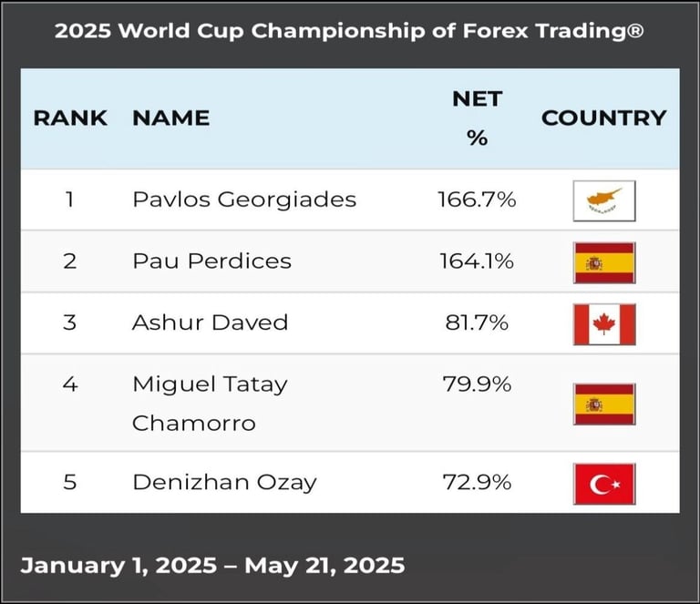Click the World Cup Championship title text

[349, 30]
